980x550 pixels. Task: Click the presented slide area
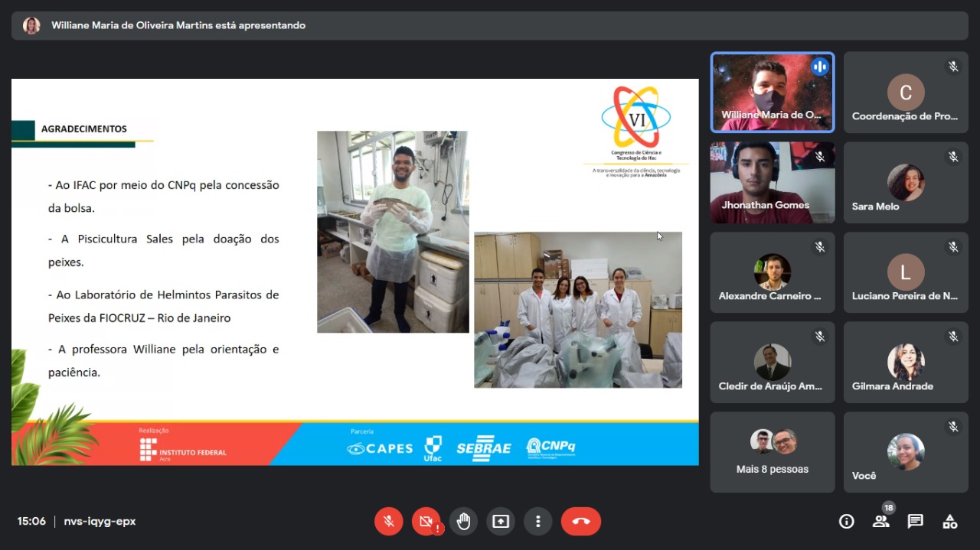click(x=354, y=272)
